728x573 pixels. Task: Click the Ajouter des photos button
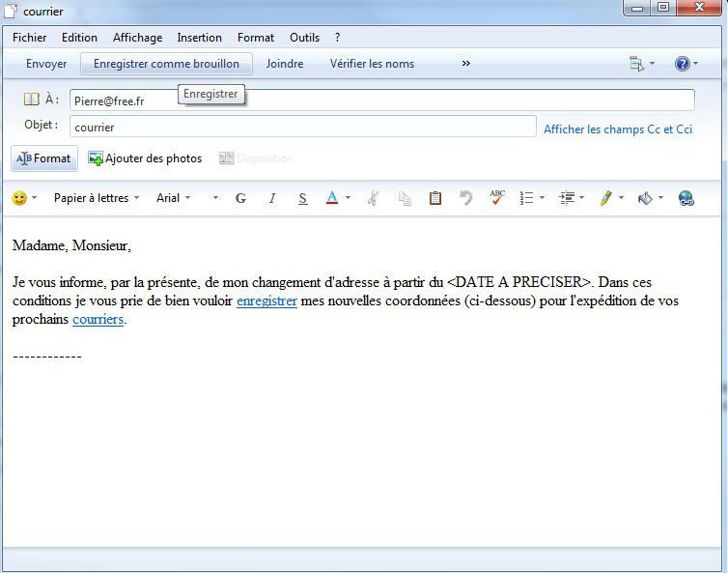coord(145,158)
